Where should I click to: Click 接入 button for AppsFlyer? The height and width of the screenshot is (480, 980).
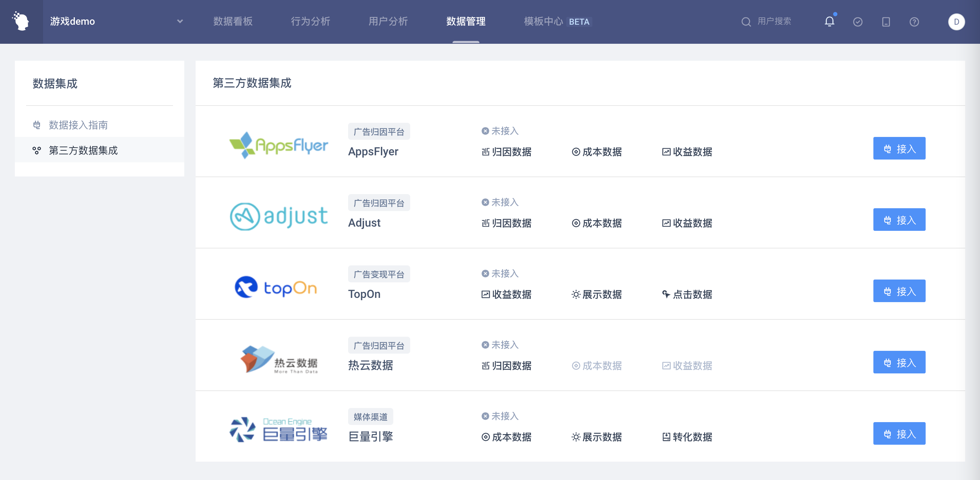coord(899,149)
